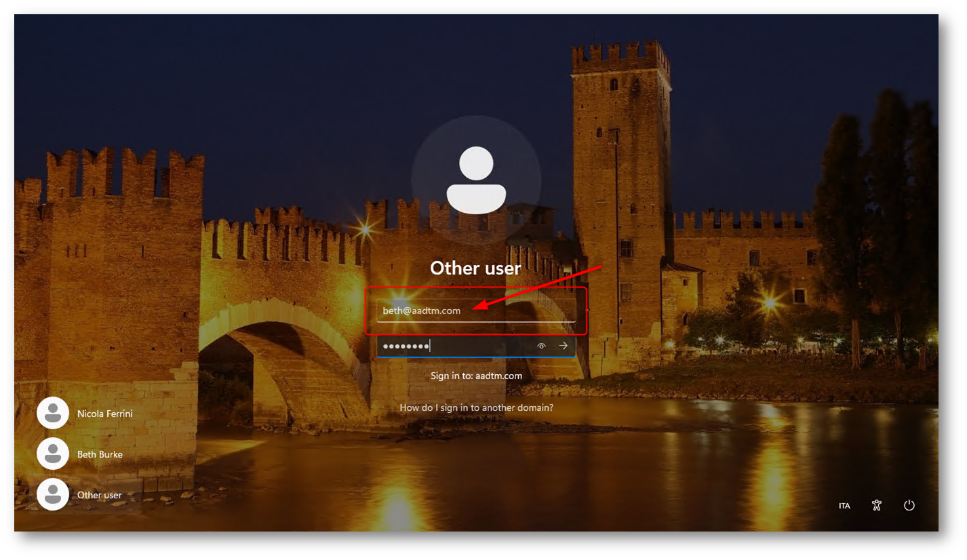Click the bottom Other user avatar icon
The height and width of the screenshot is (560, 967).
click(x=53, y=495)
